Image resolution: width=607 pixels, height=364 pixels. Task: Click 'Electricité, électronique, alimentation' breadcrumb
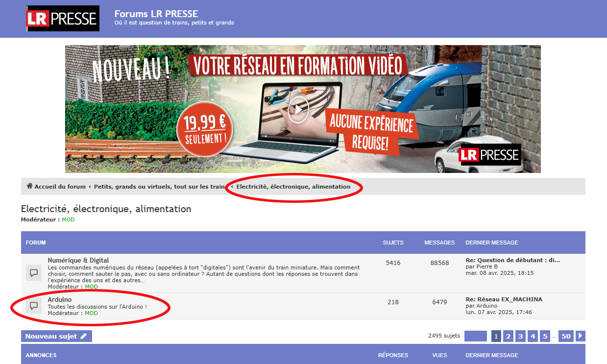pyautogui.click(x=293, y=187)
